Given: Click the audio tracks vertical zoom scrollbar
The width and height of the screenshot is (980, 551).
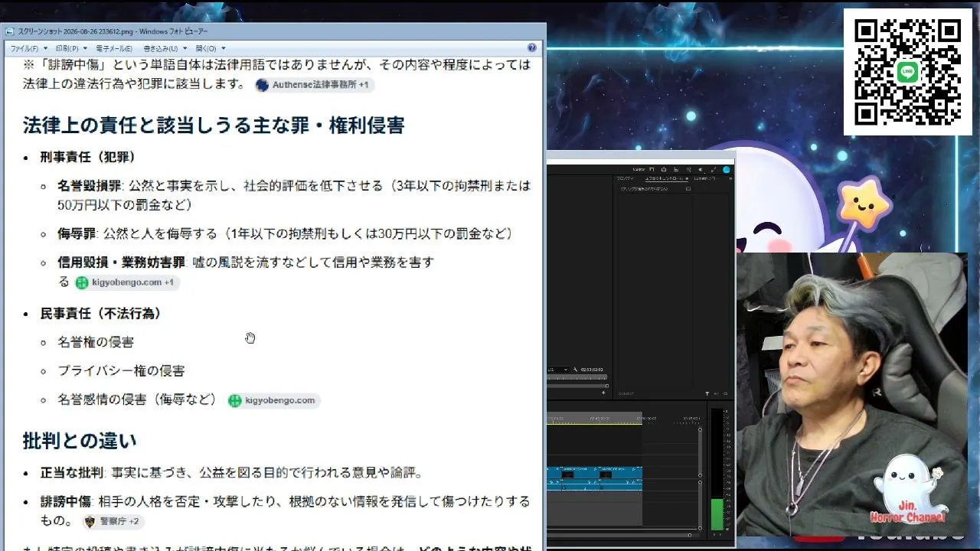Looking at the screenshot, I should pyautogui.click(x=700, y=506).
